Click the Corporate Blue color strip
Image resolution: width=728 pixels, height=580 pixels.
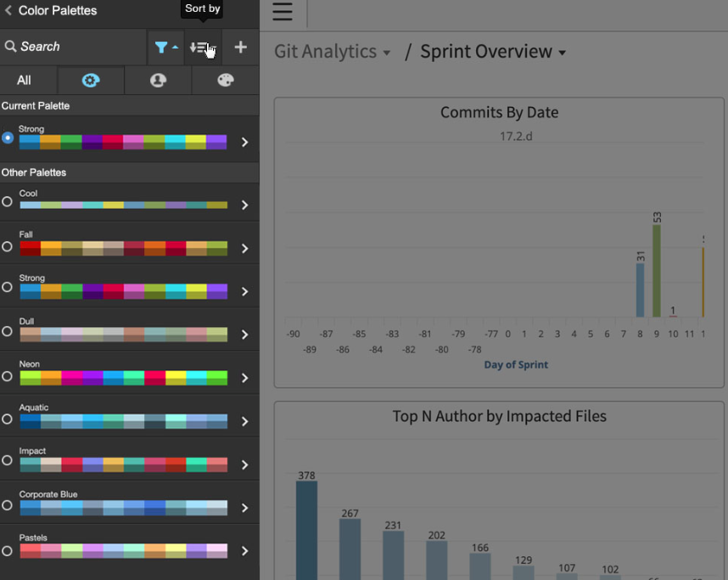tap(124, 508)
